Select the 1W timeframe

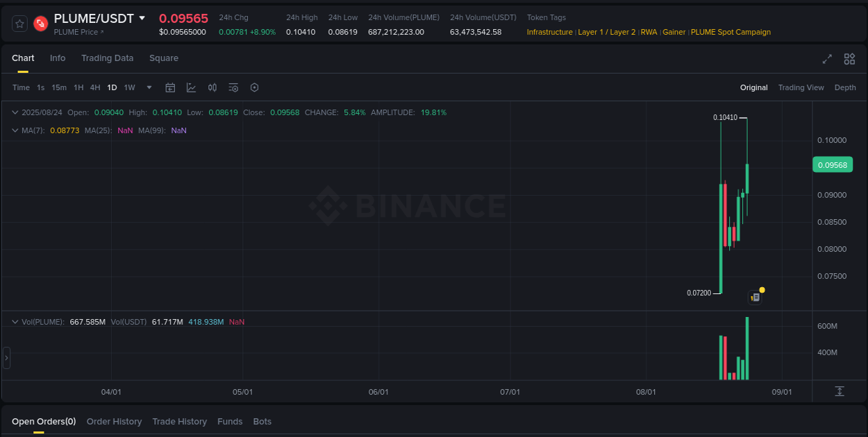point(129,87)
